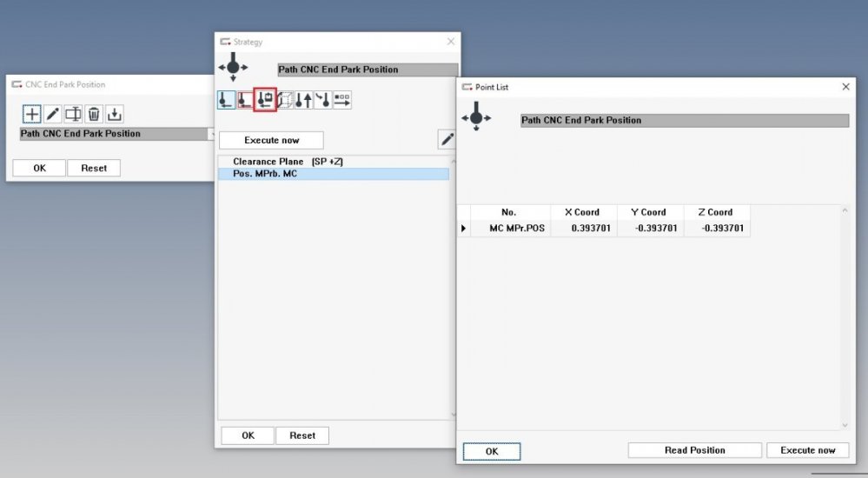Select second red-outlined probe icon in Strategy toolbar

coord(245,100)
